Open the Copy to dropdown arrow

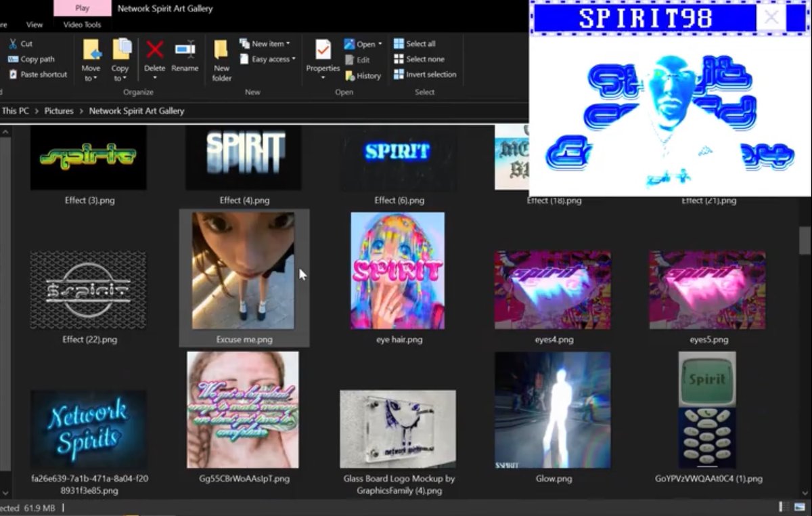tap(126, 79)
